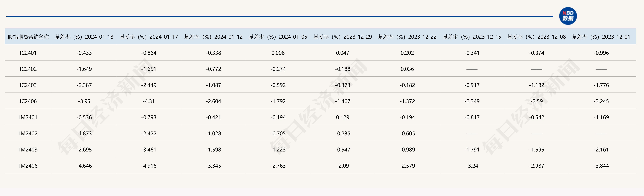Click the IM2401 row label
The height and width of the screenshot is (196, 644).
coord(28,117)
